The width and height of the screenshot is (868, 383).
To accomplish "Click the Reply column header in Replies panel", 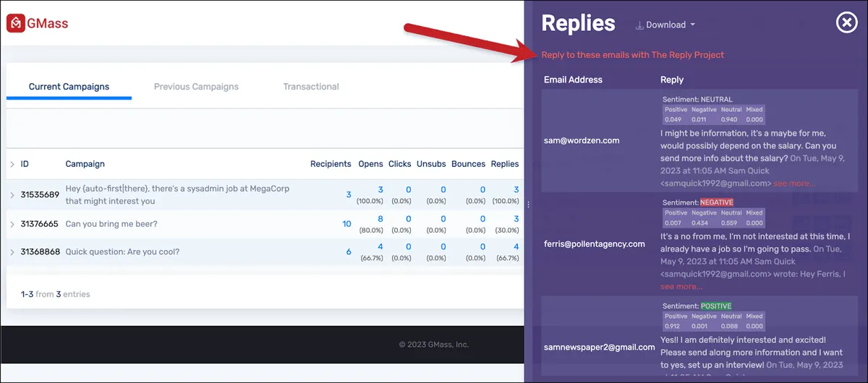I will (672, 80).
